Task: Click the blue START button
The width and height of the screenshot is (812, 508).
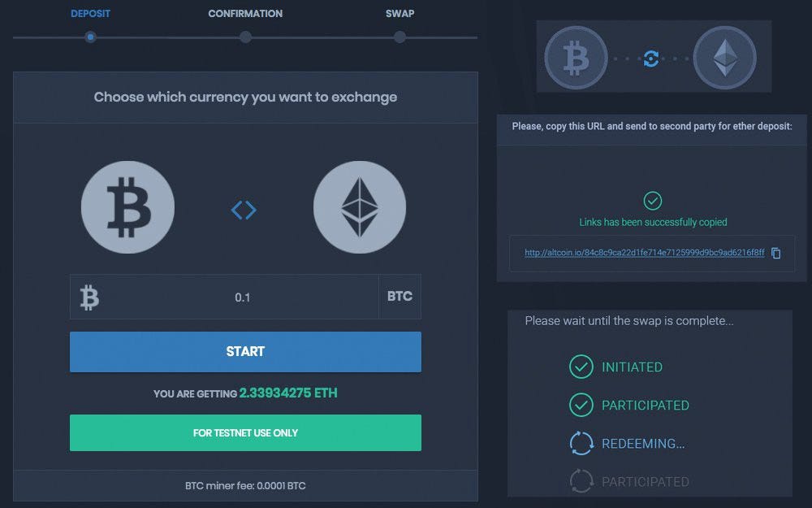Action: coord(245,352)
